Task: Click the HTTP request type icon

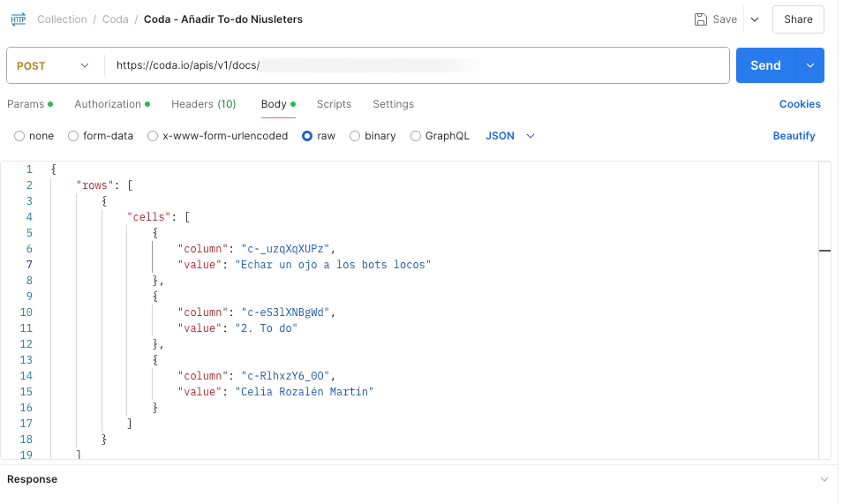Action: pos(19,19)
